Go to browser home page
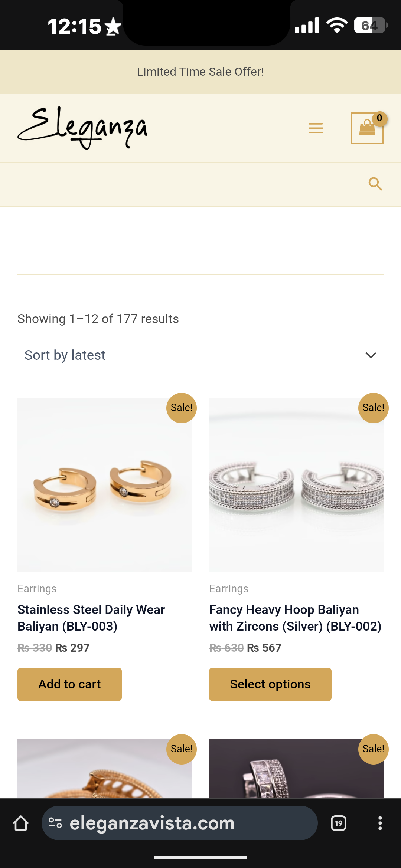This screenshot has height=868, width=401. click(x=21, y=823)
